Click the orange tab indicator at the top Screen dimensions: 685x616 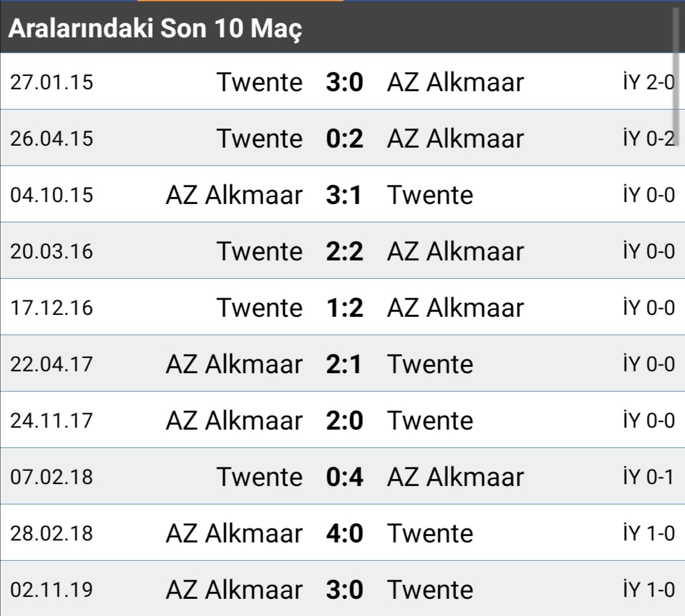[x=240, y=1]
